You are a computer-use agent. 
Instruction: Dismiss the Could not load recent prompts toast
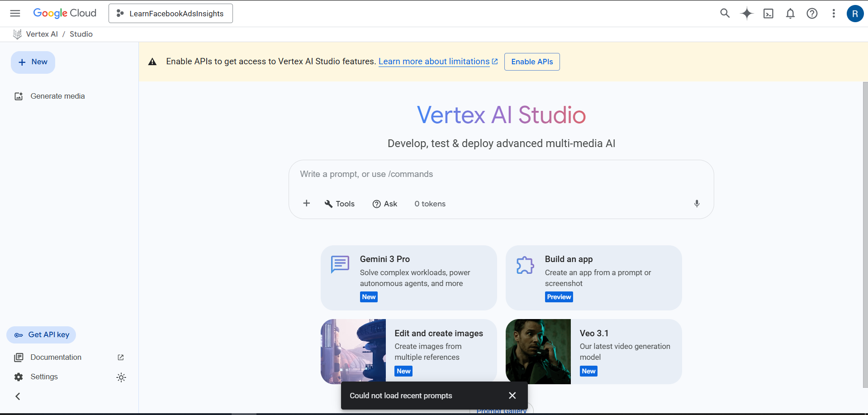[512, 396]
